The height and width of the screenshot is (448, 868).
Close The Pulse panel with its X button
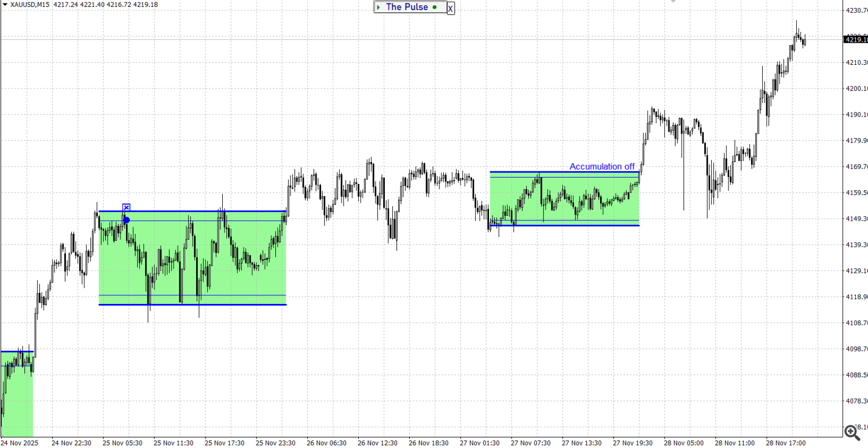450,8
